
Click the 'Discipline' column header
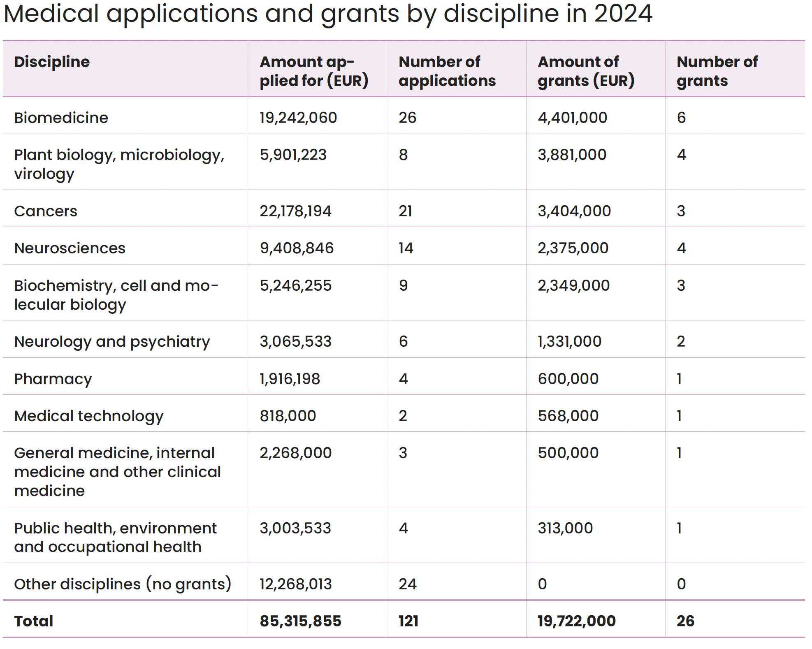(52, 62)
